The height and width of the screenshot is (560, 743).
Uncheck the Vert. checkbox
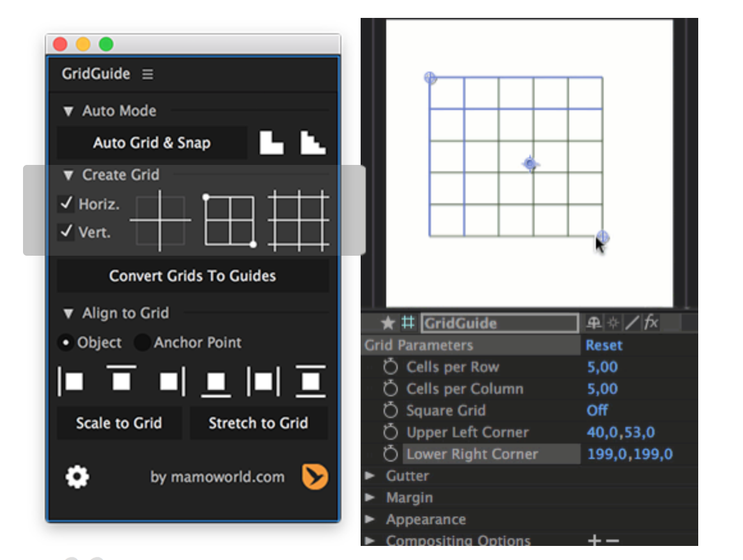(x=66, y=231)
